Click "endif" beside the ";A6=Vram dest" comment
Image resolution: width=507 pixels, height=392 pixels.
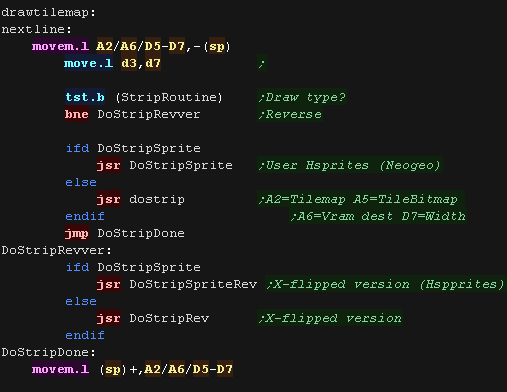click(85, 216)
